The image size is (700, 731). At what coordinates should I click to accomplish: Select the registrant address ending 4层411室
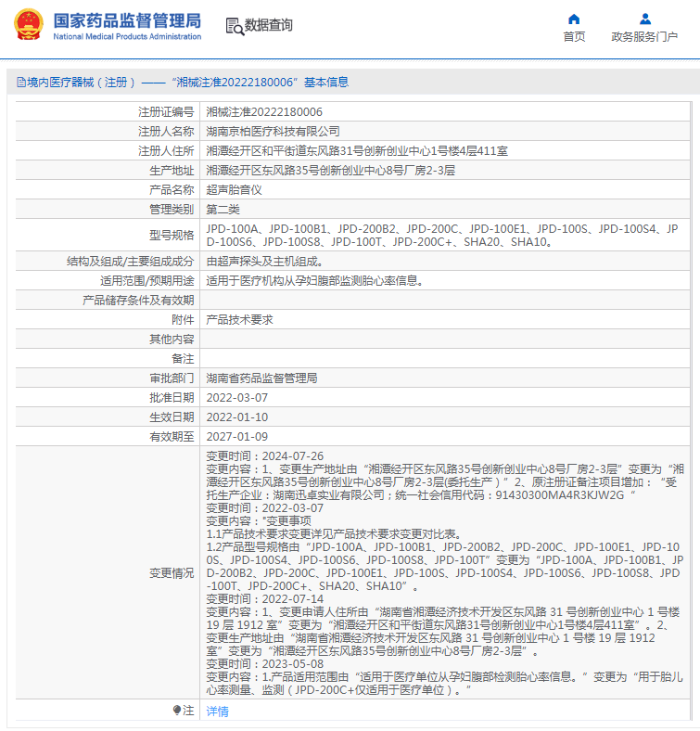pos(357,151)
